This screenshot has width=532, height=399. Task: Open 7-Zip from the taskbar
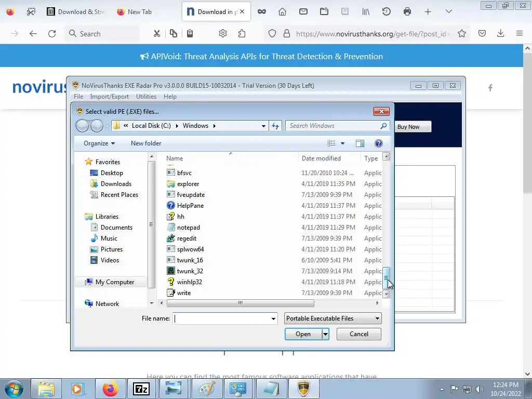point(141,389)
